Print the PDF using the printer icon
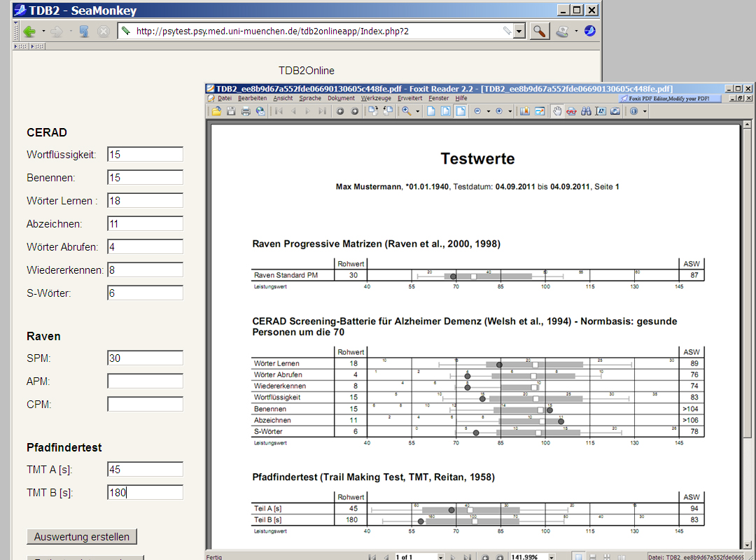This screenshot has height=560, width=756. (x=245, y=111)
